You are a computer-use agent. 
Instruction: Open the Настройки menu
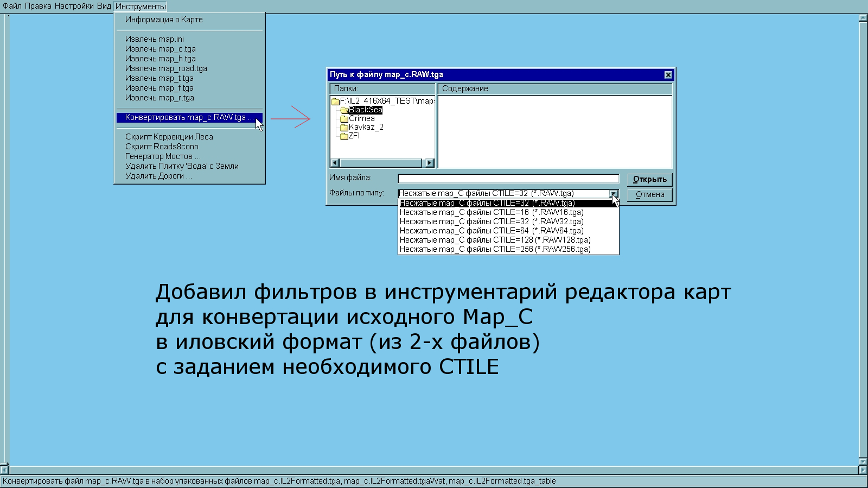pyautogui.click(x=74, y=6)
